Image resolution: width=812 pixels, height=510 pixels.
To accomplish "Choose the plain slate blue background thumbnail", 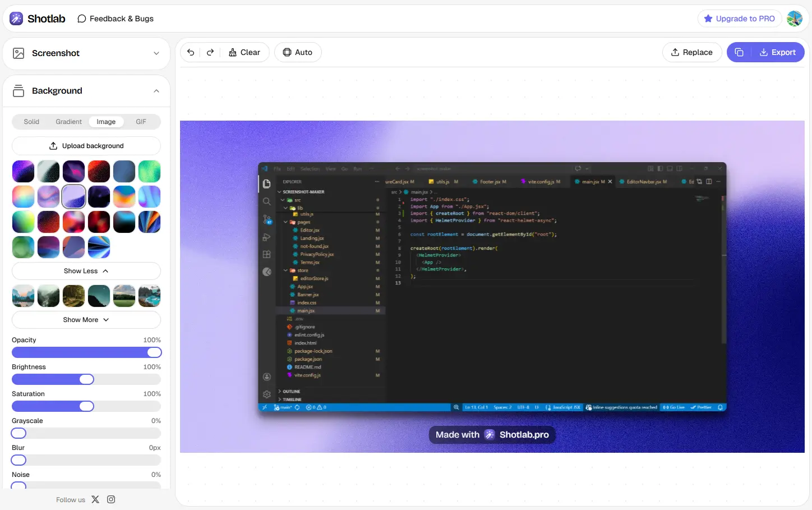I will pyautogui.click(x=124, y=171).
